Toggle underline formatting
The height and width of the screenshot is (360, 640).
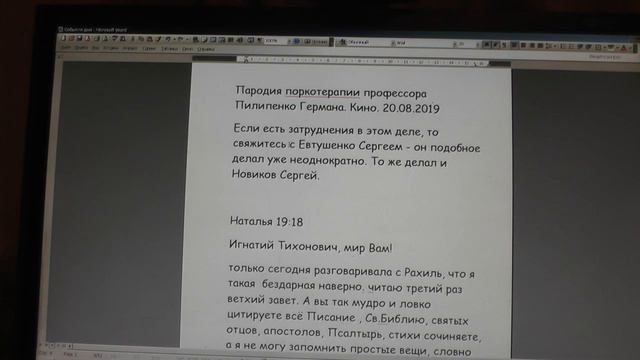504,44
